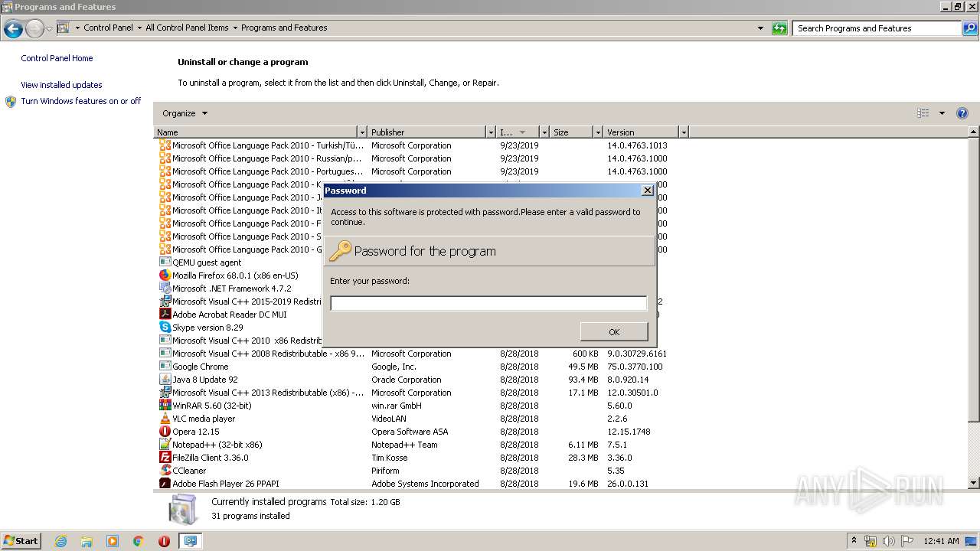Open Control Panel Home link
The image size is (980, 551).
pos(57,58)
